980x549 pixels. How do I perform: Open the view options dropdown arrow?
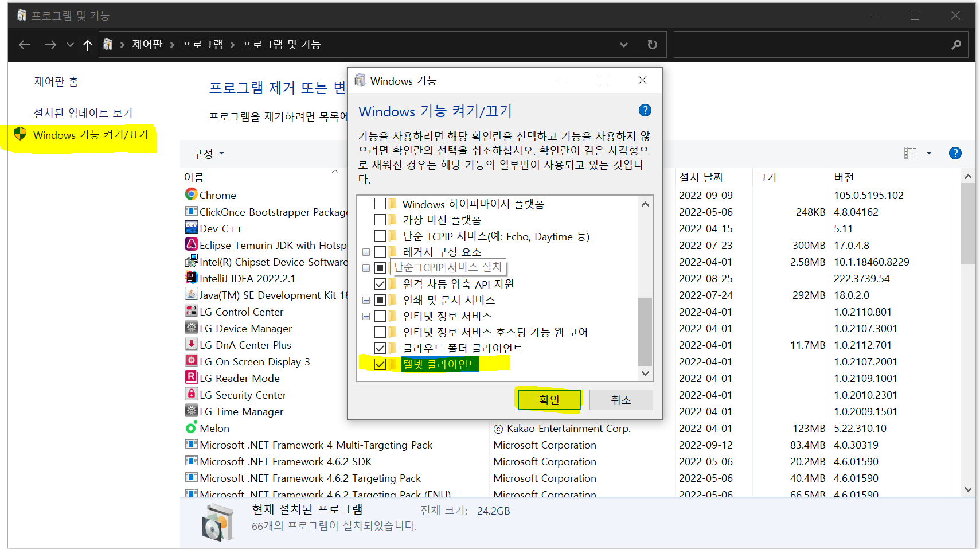929,153
